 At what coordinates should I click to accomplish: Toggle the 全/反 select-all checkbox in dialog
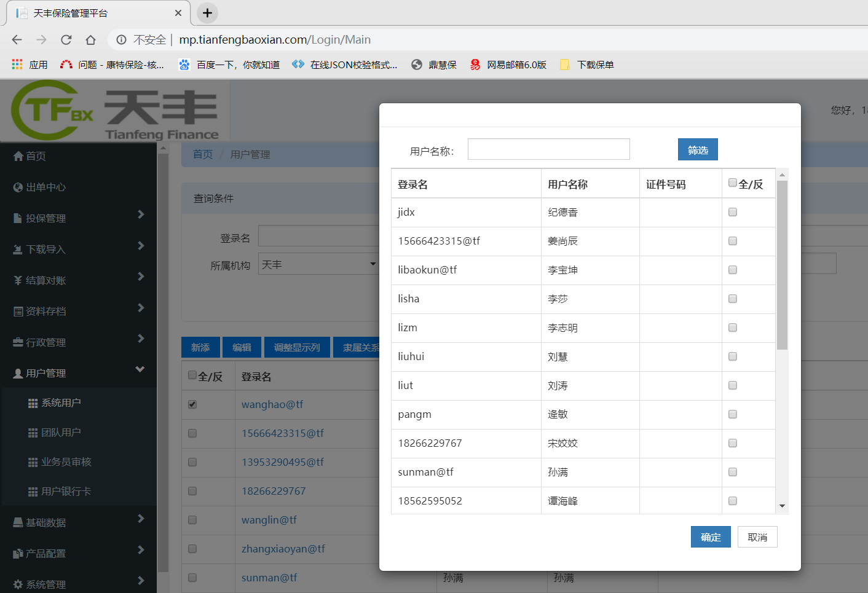732,183
